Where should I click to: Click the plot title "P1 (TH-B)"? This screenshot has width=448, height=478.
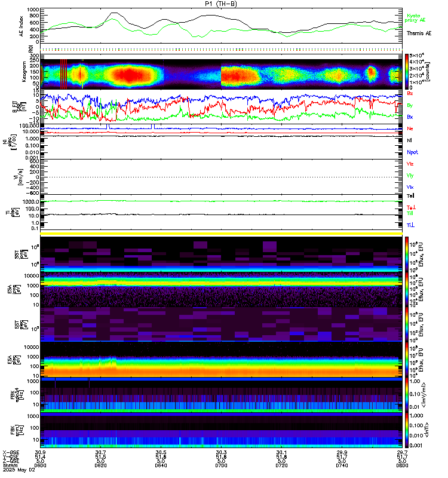point(220,4)
